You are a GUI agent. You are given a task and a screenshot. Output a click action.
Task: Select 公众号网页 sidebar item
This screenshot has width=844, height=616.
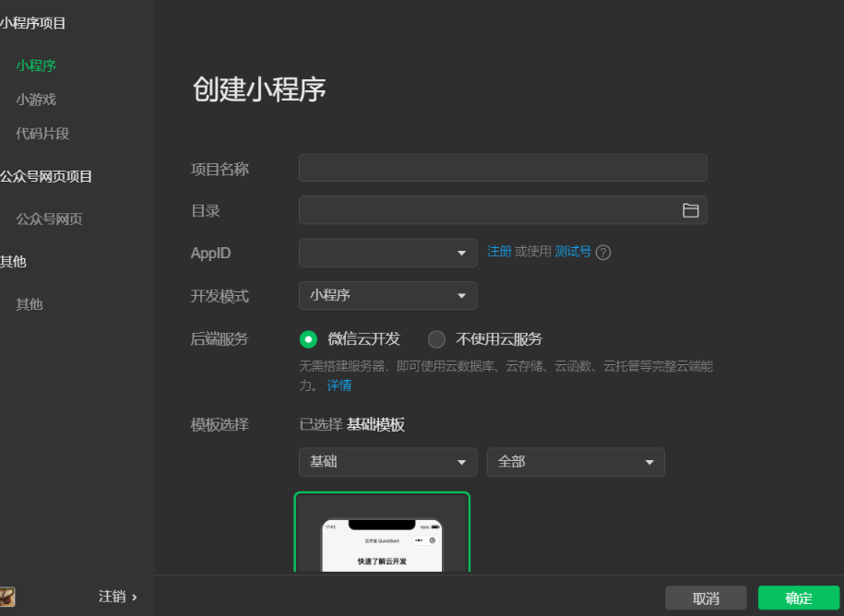[x=49, y=219]
